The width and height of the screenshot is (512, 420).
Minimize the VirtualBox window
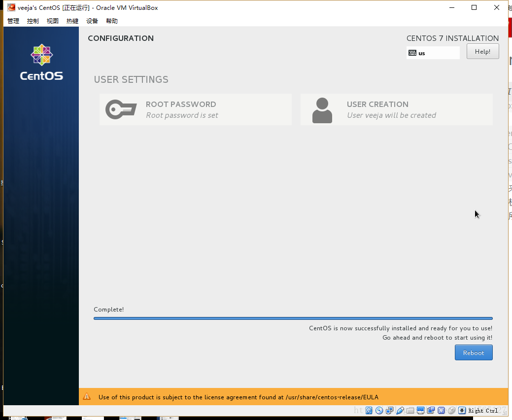pos(452,7)
